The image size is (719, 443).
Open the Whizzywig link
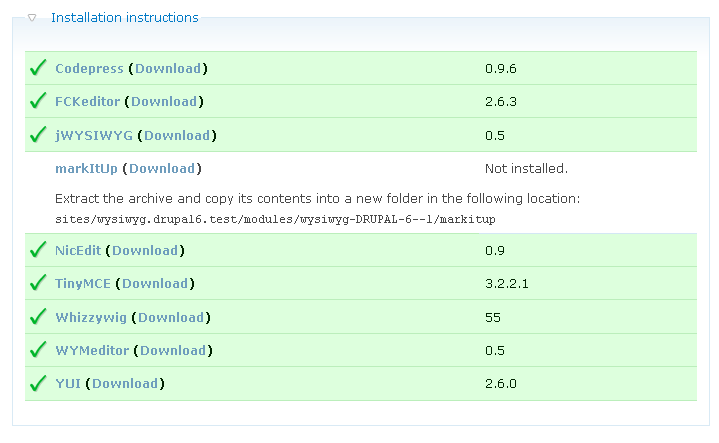point(91,317)
